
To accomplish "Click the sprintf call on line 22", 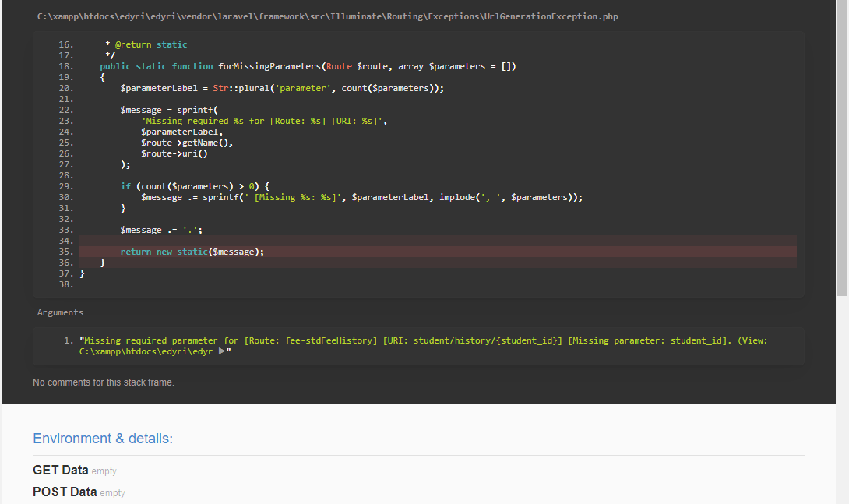I will click(200, 109).
